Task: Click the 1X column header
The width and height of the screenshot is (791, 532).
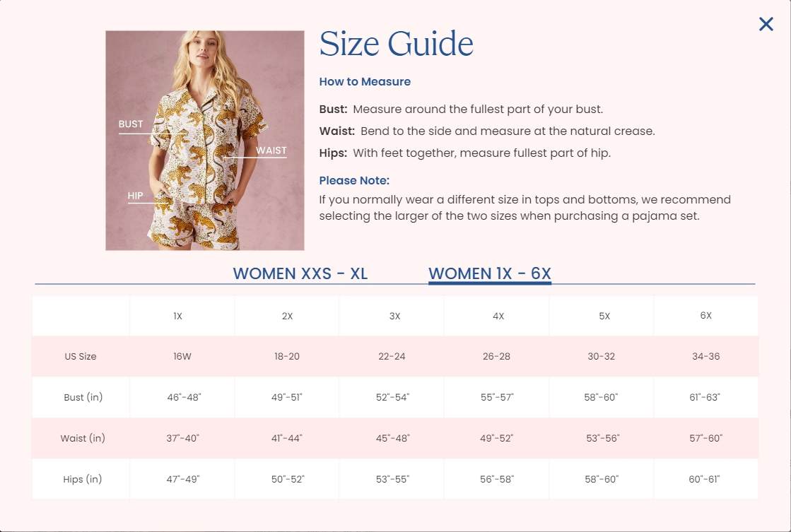Action: pyautogui.click(x=177, y=317)
